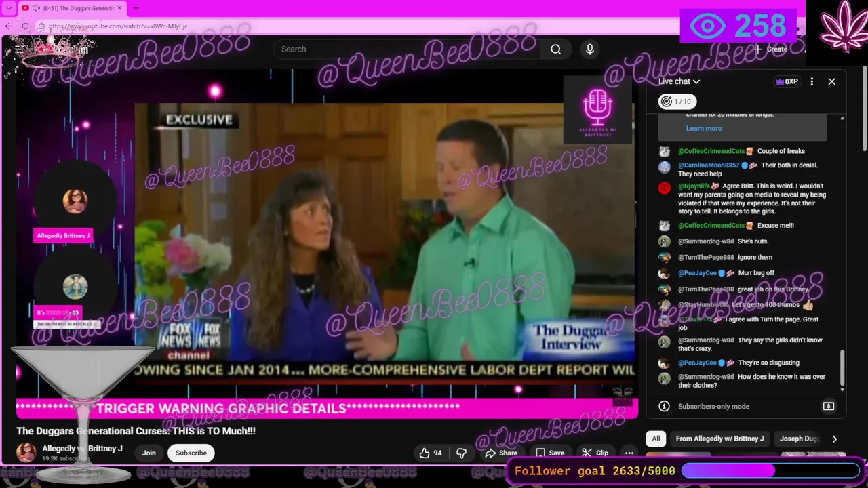Click the chat scrollbar up arrow
The height and width of the screenshot is (488, 868).
click(x=842, y=119)
